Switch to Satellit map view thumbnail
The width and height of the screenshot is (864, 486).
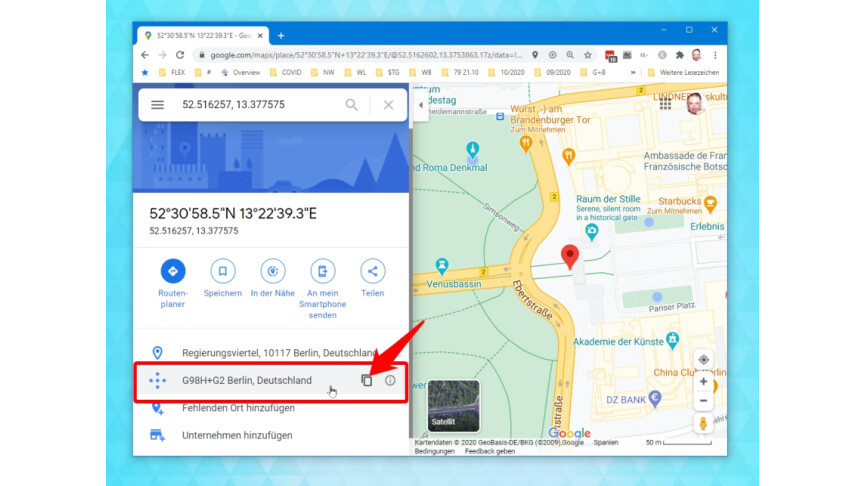point(453,406)
